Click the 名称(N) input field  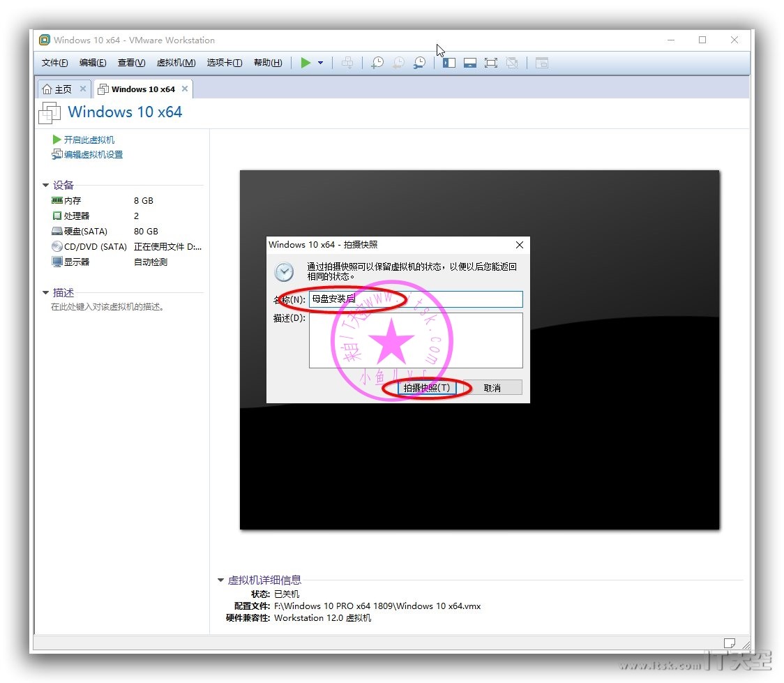tap(416, 299)
